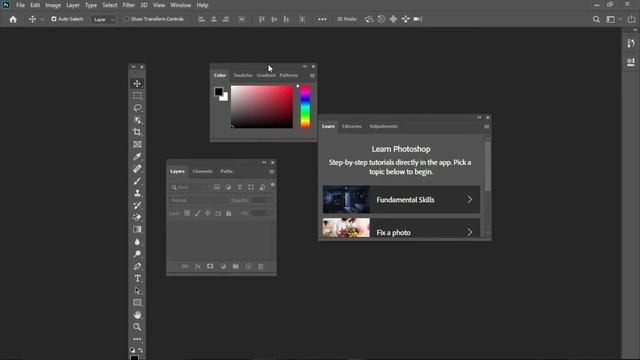Select the Crop tool

pos(137,132)
